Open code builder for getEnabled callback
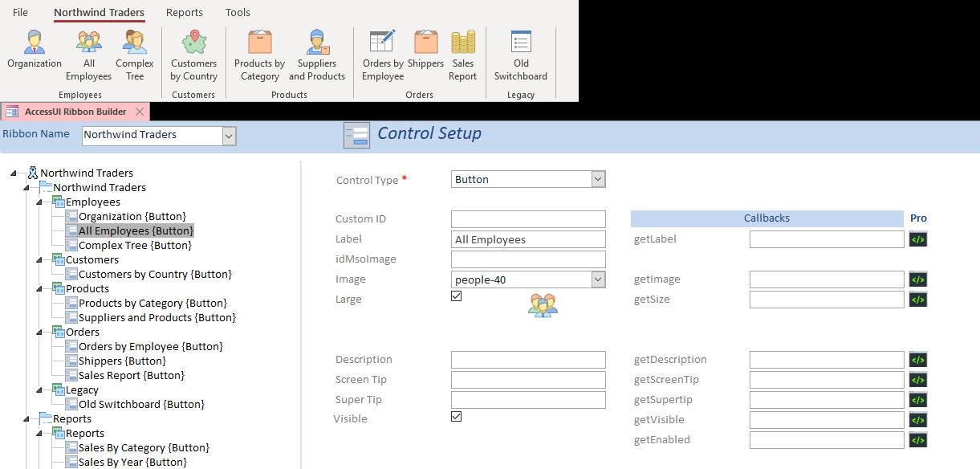980x469 pixels. (x=918, y=440)
